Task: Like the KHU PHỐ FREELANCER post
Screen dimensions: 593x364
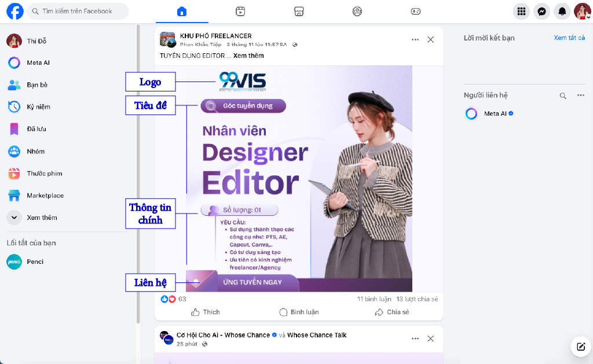Action: pyautogui.click(x=205, y=312)
